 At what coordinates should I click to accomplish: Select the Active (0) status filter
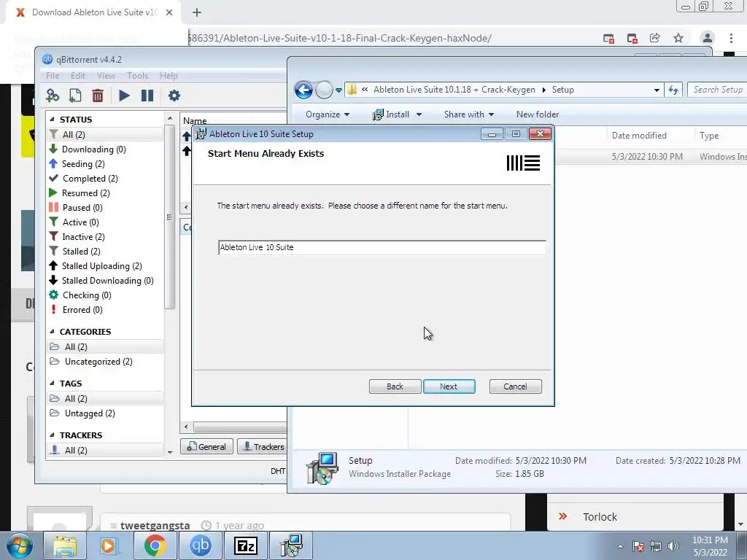coord(80,222)
